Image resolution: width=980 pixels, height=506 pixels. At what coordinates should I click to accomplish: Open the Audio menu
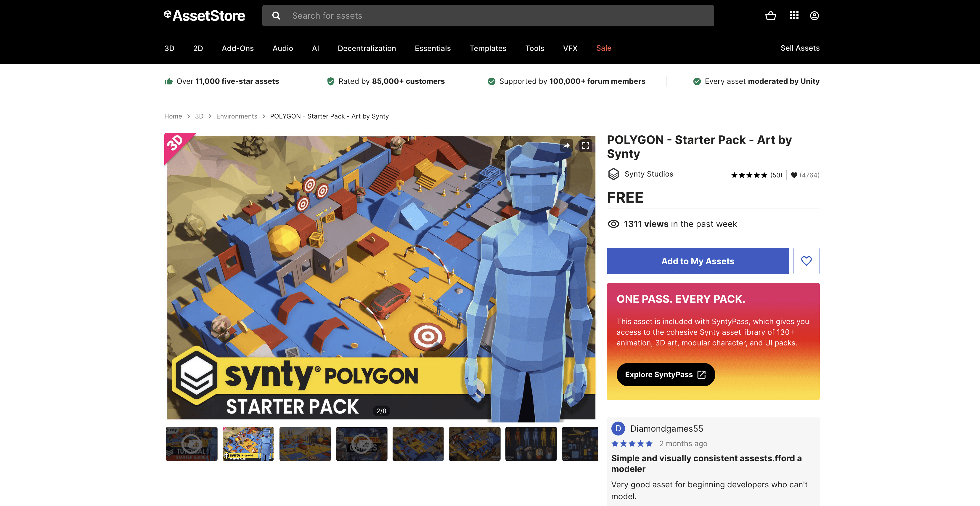(x=283, y=48)
